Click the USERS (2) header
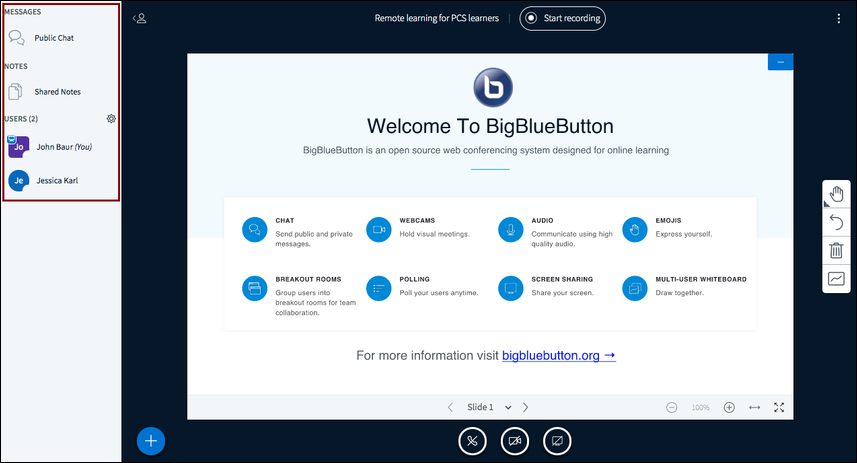 click(x=21, y=119)
